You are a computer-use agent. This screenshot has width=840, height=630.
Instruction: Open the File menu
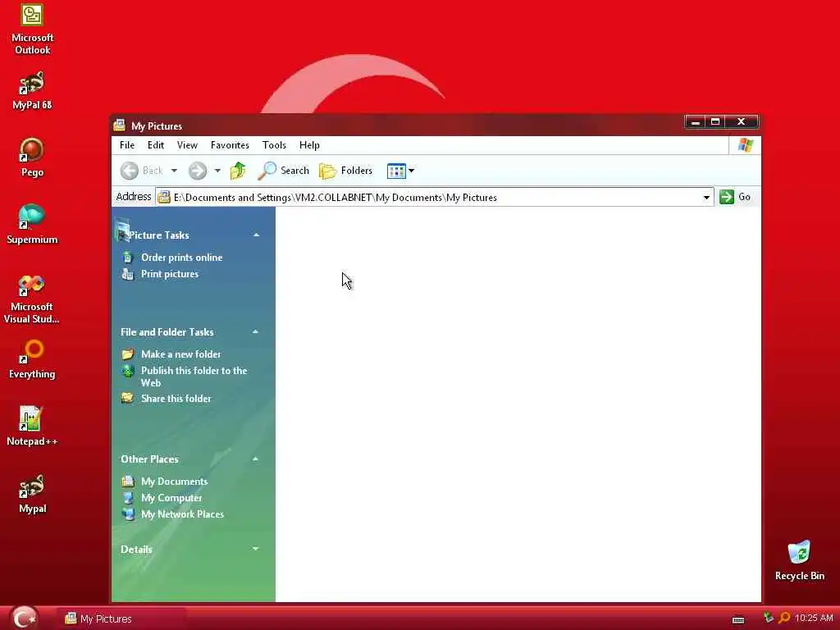tap(127, 145)
